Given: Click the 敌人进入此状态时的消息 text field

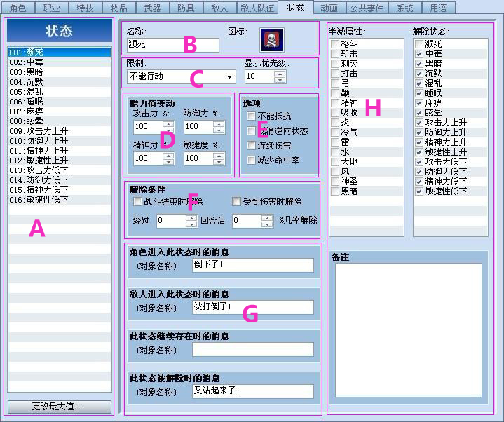Looking at the screenshot, I should [x=253, y=307].
